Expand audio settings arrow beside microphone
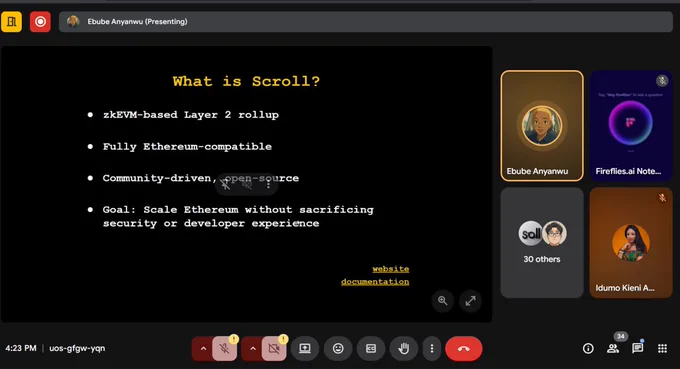The width and height of the screenshot is (680, 369). [x=203, y=349]
